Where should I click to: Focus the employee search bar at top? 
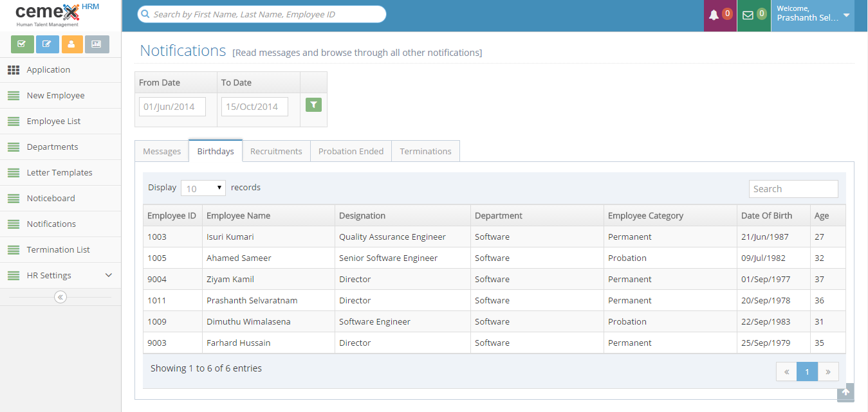(x=262, y=14)
